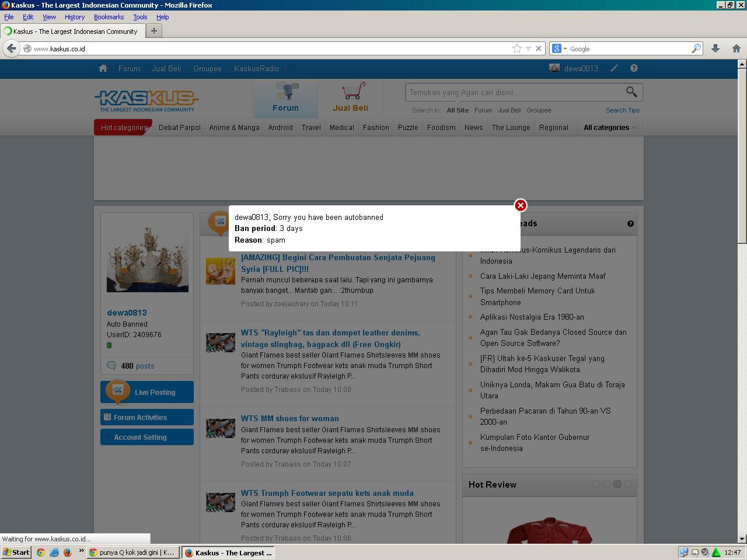The height and width of the screenshot is (560, 747).
Task: Open Forum Activities button
Action: (x=147, y=417)
